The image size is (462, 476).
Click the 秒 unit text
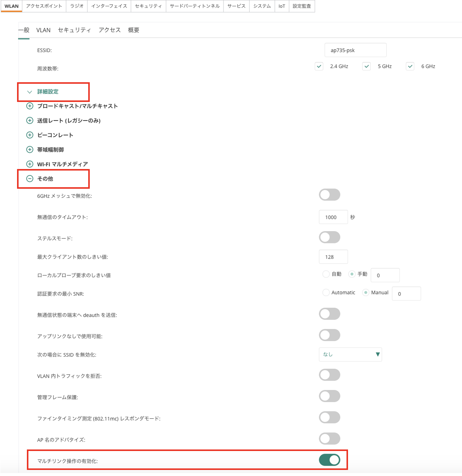353,217
